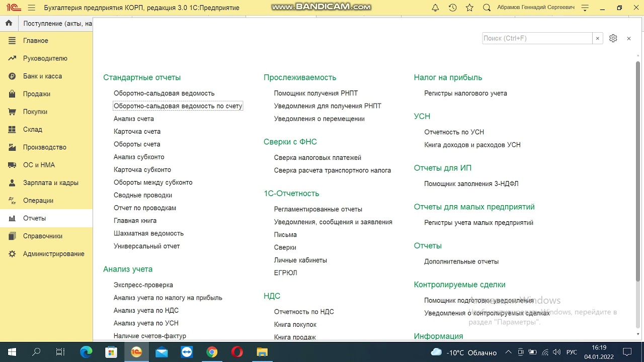Open the history clock icon
Image resolution: width=644 pixels, height=362 pixels.
pyautogui.click(x=453, y=8)
